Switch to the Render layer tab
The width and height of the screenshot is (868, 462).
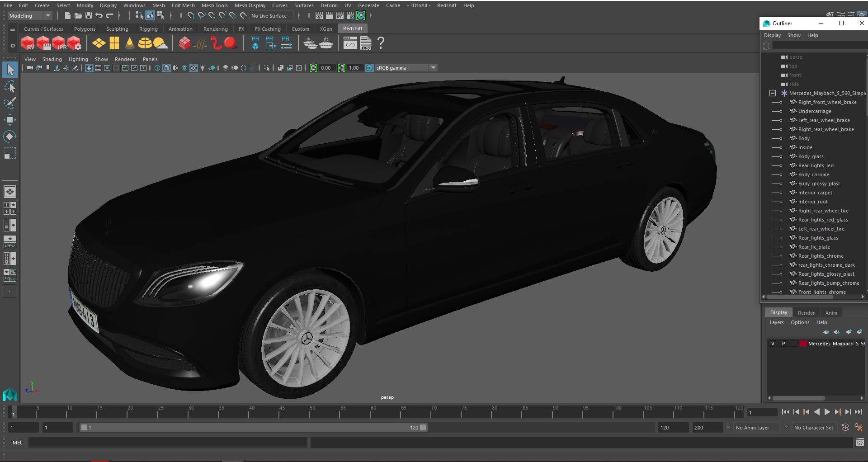point(806,313)
